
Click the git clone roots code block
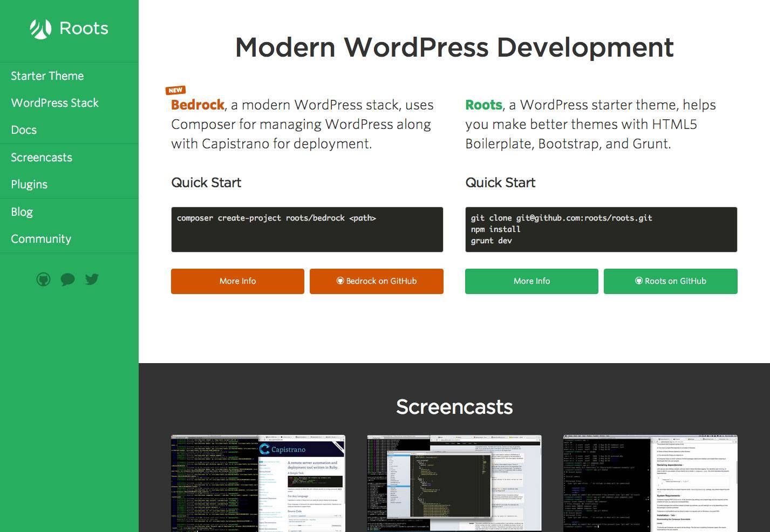tap(601, 229)
